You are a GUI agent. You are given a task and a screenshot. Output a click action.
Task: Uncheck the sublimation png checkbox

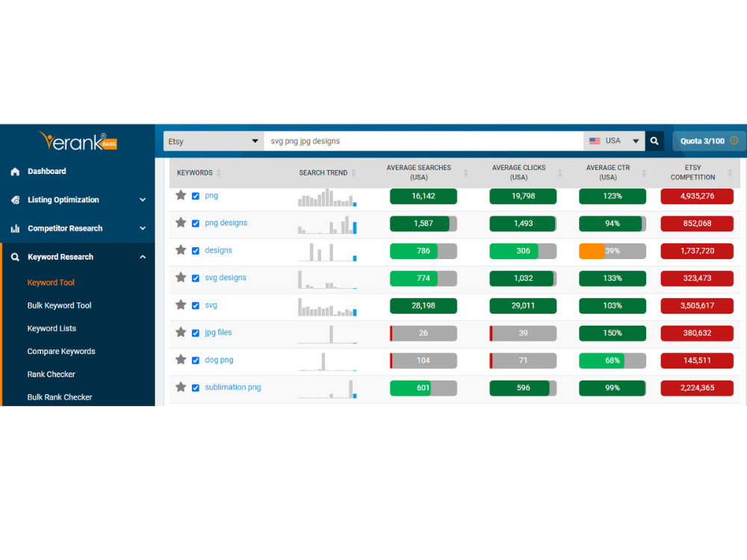[195, 388]
